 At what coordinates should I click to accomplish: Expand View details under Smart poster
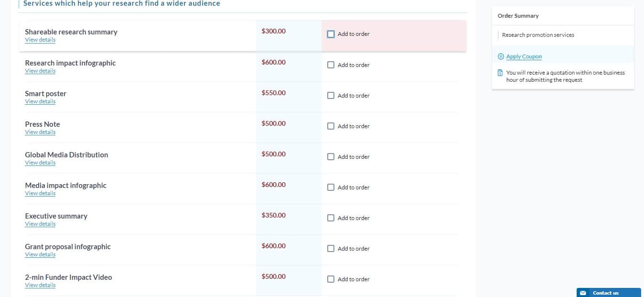40,101
